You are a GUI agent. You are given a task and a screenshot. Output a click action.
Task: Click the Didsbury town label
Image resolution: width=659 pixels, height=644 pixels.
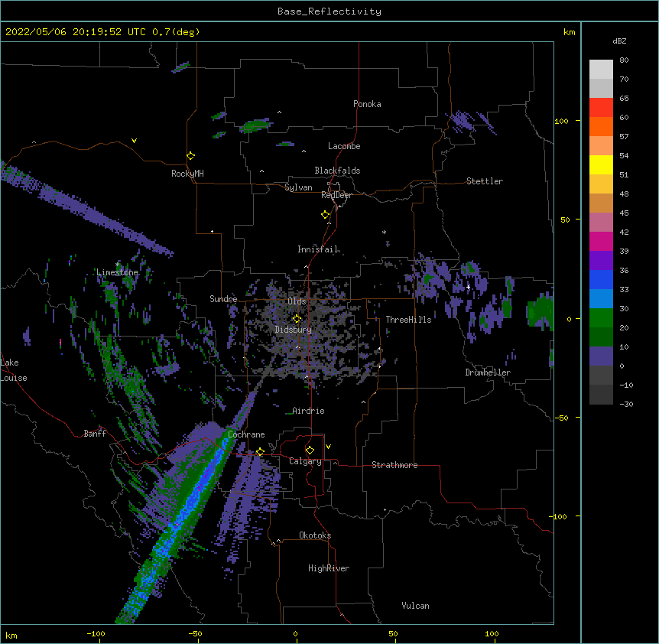coord(294,330)
